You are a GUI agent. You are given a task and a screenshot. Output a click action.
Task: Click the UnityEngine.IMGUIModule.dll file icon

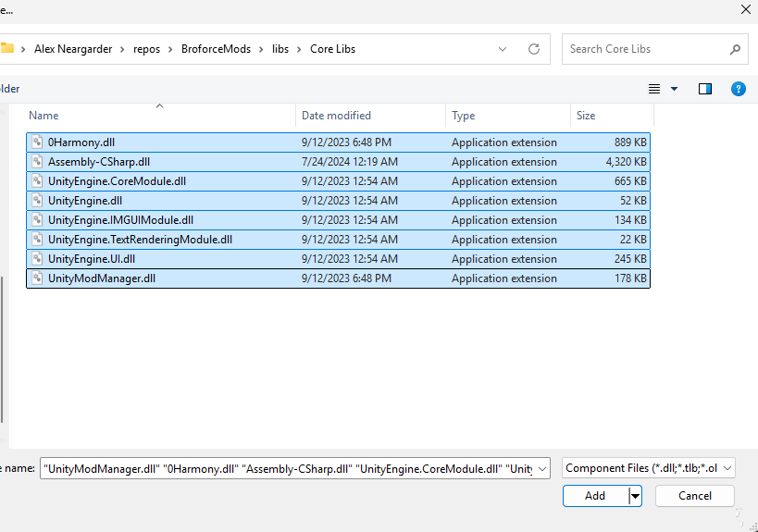(x=37, y=220)
